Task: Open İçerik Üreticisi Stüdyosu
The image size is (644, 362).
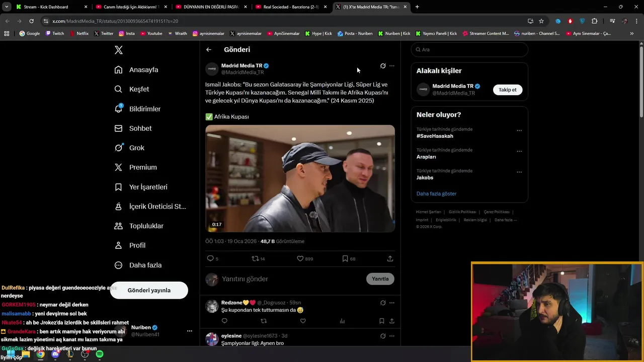Action: click(x=150, y=207)
